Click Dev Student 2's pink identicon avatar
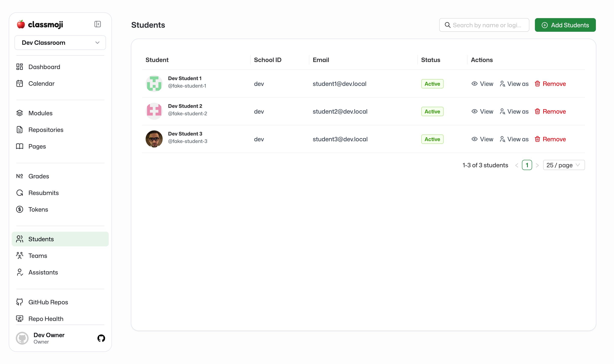The width and height of the screenshot is (614, 364). click(154, 111)
